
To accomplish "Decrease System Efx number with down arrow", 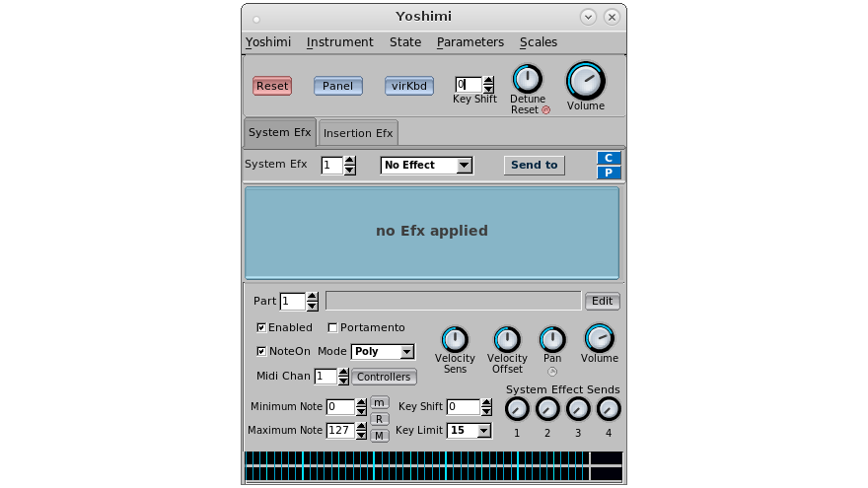I will 349,170.
